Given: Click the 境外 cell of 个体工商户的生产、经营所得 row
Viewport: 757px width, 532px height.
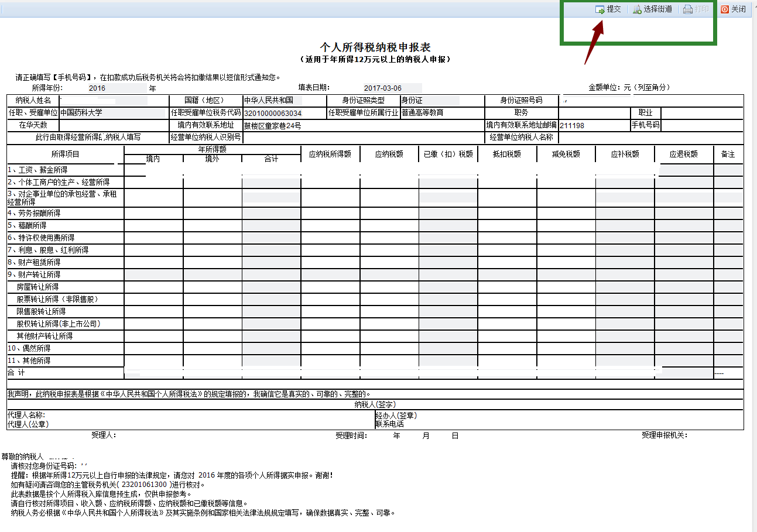Looking at the screenshot, I should (x=212, y=182).
